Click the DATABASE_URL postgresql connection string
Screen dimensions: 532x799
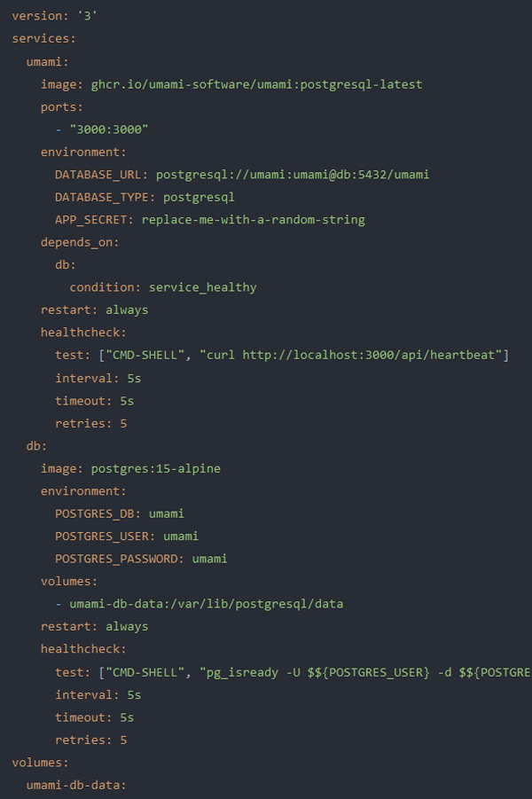pos(292,175)
